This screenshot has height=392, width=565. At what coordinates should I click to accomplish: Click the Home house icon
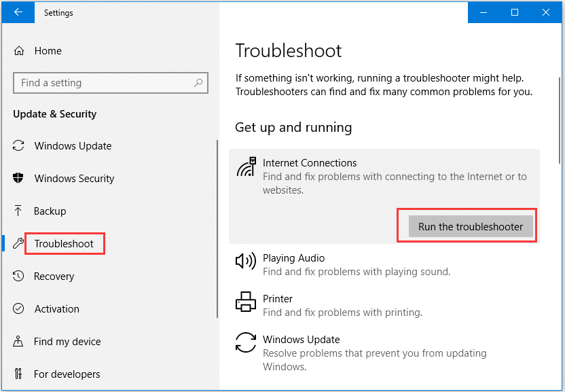pyautogui.click(x=19, y=51)
